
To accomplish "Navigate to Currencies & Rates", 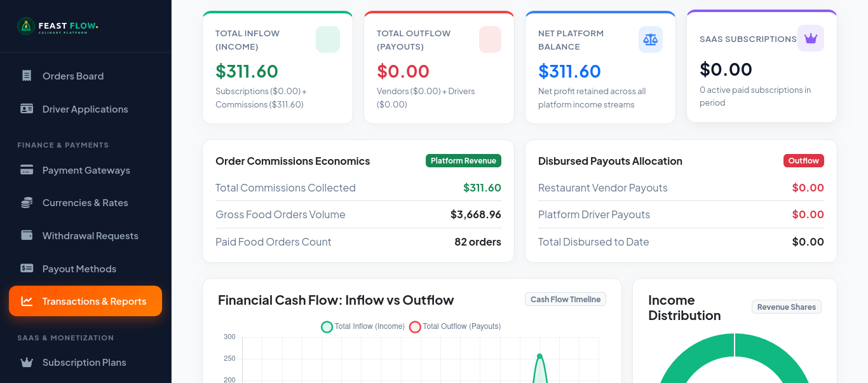I will (85, 202).
